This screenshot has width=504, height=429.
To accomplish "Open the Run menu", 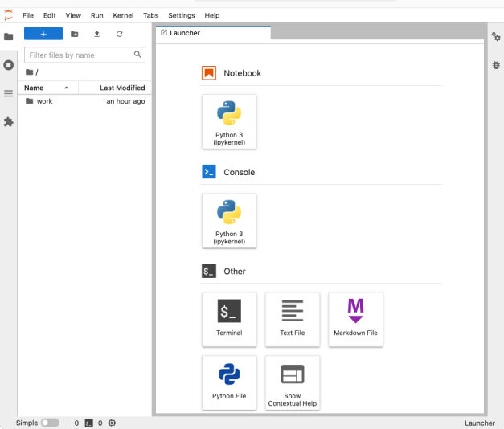I will click(x=97, y=15).
